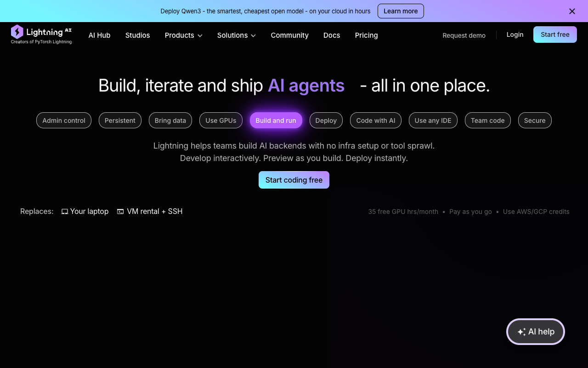The width and height of the screenshot is (588, 368).
Task: Click the 'VM rental + SSH' text
Action: (x=155, y=212)
